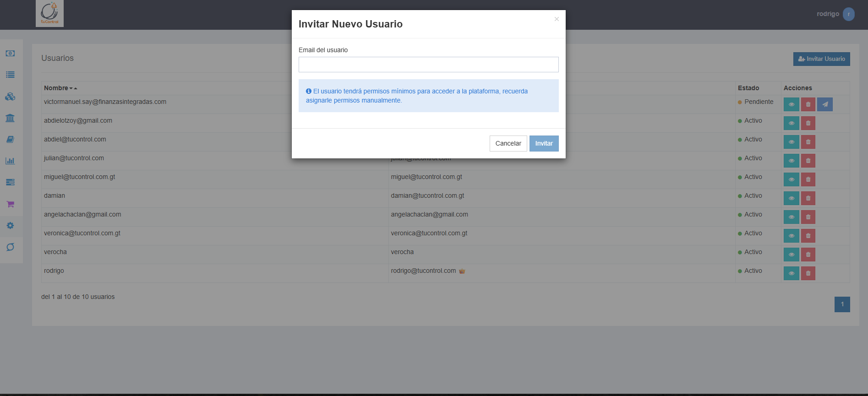Sort by the Nombre column header
Viewport: 868px width, 396px height.
tap(60, 88)
